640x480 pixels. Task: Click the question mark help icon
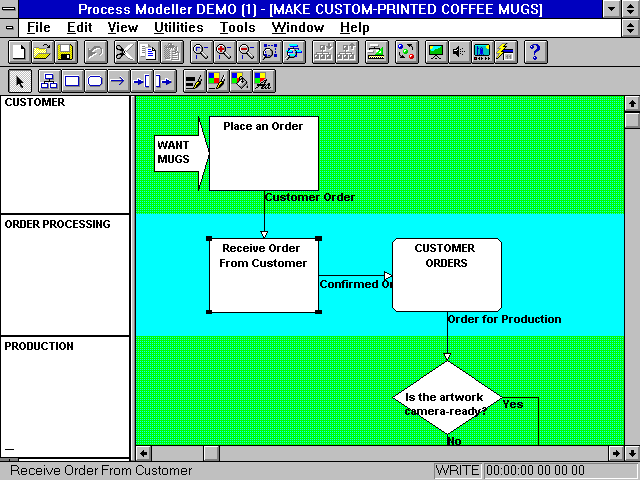534,52
